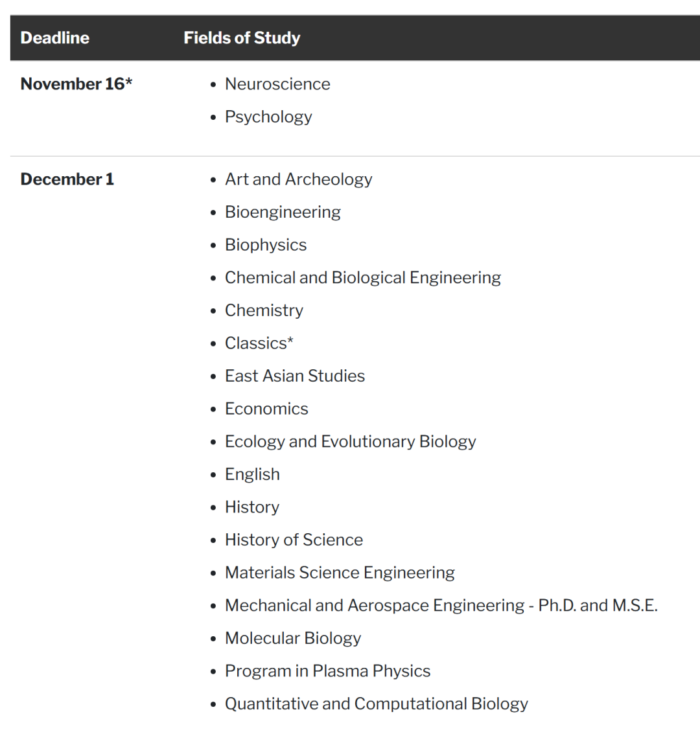700x734 pixels.
Task: Open Art and Archeology program
Action: tap(298, 179)
